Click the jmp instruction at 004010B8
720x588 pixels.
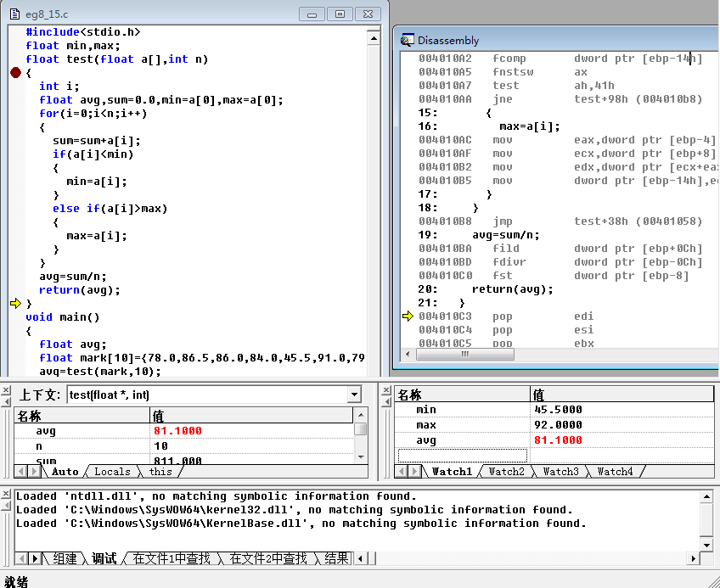[x=560, y=221]
